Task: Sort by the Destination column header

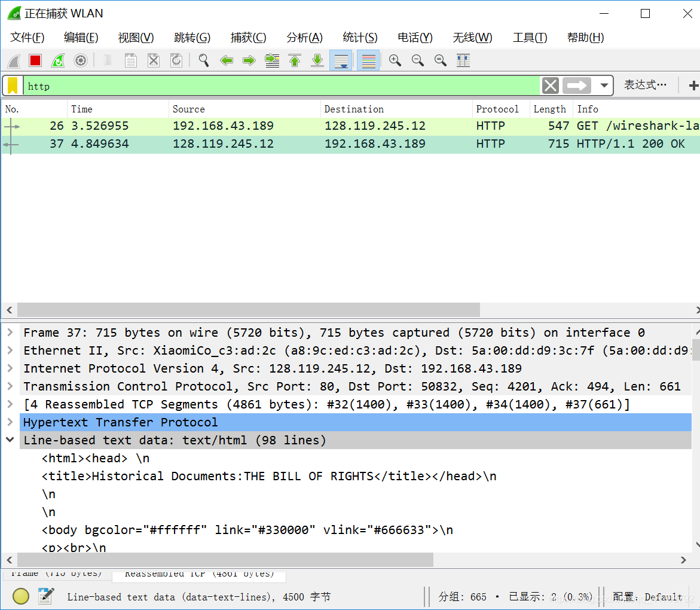Action: [x=396, y=109]
